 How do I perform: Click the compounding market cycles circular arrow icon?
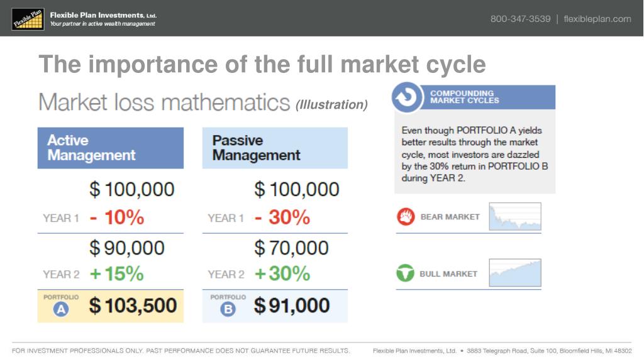407,97
